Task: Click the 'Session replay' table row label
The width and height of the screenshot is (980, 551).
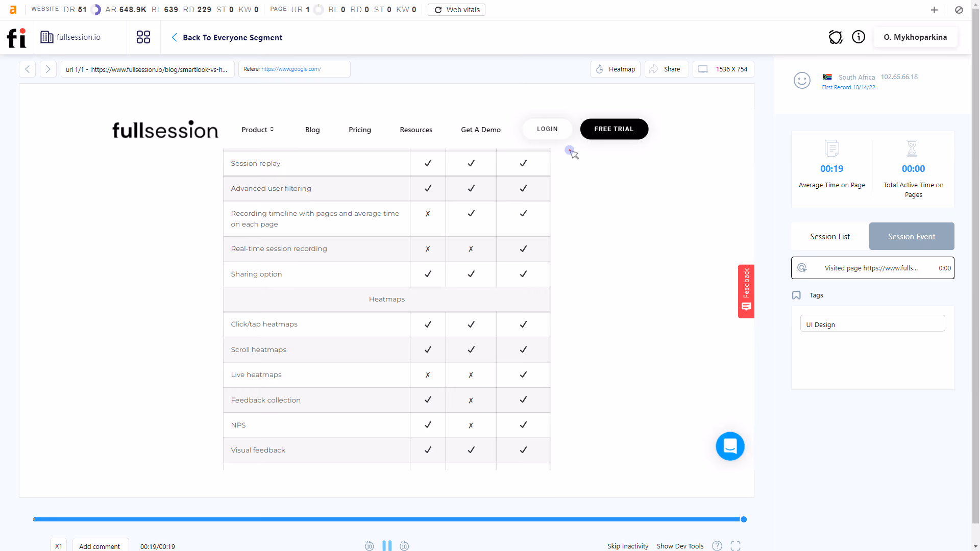Action: (256, 163)
